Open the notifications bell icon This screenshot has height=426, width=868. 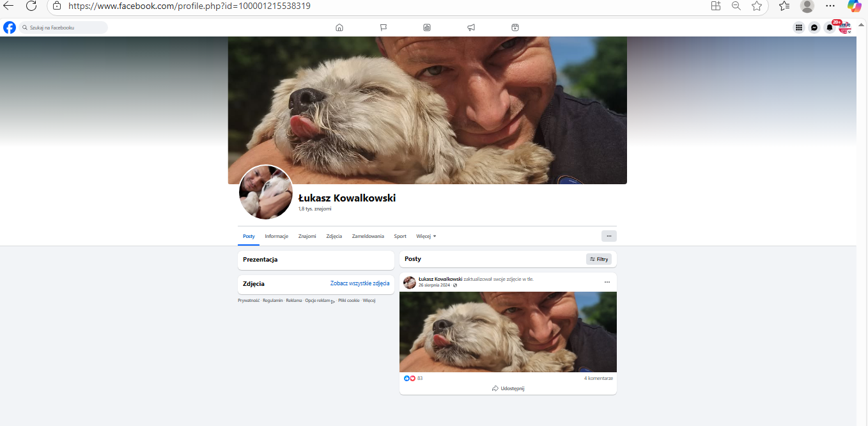(x=829, y=28)
